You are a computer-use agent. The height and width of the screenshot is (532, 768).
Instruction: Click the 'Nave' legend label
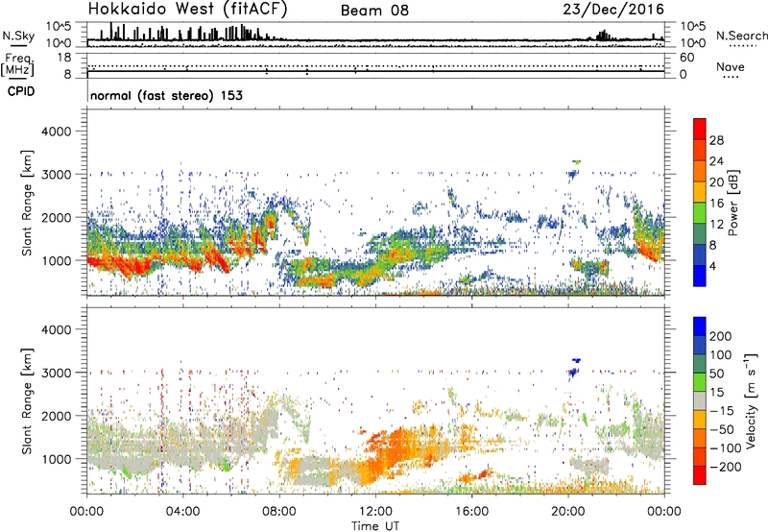[731, 67]
